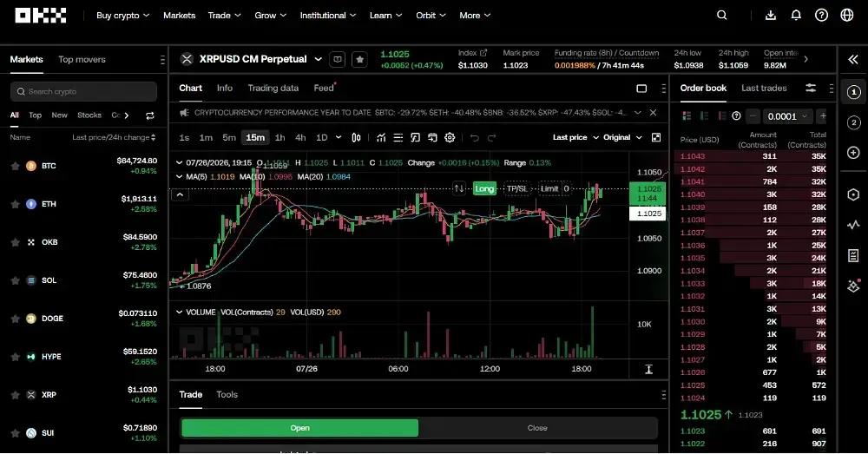Add a new layout with plus circle
The image size is (868, 454).
tap(853, 152)
